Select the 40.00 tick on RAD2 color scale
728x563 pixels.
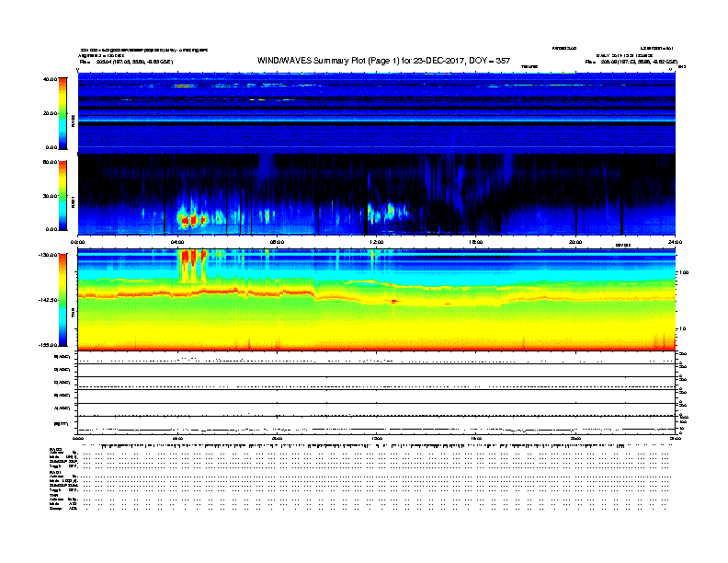50,79
